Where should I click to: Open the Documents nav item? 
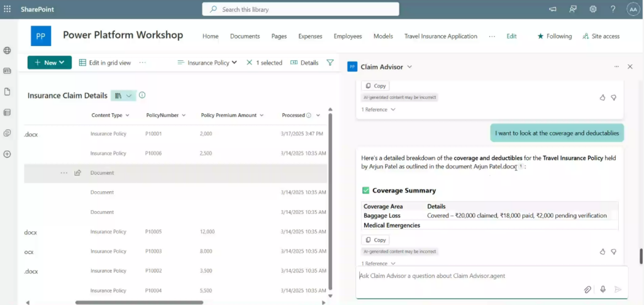click(x=245, y=36)
